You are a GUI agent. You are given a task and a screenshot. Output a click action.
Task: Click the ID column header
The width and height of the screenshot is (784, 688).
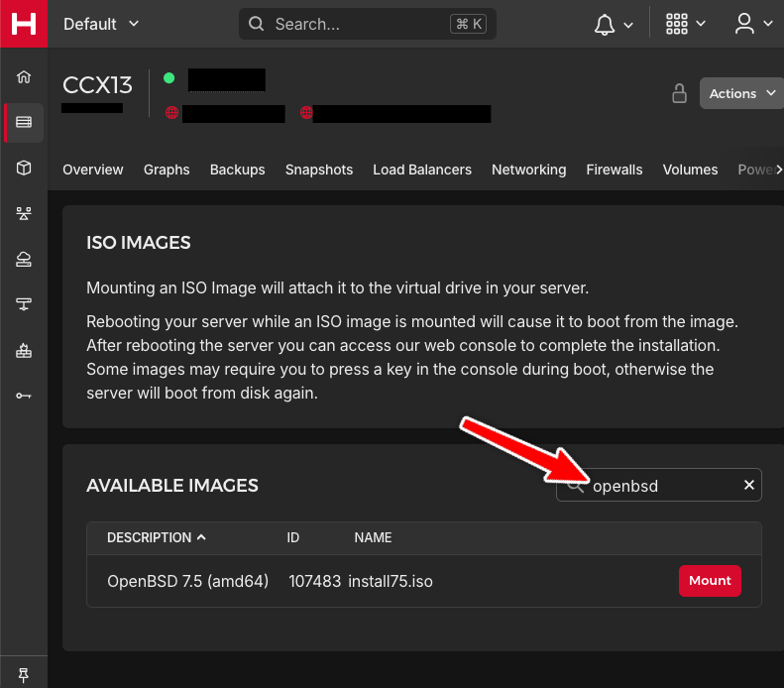(x=293, y=537)
